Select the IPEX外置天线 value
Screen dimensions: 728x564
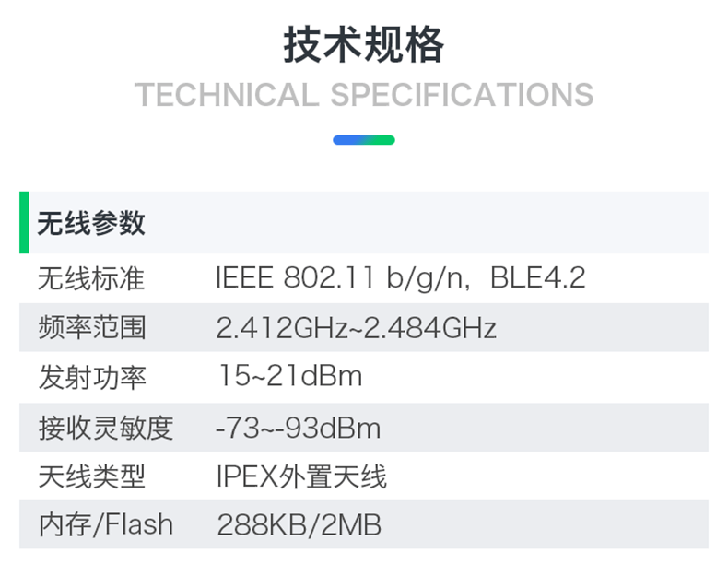pyautogui.click(x=301, y=476)
